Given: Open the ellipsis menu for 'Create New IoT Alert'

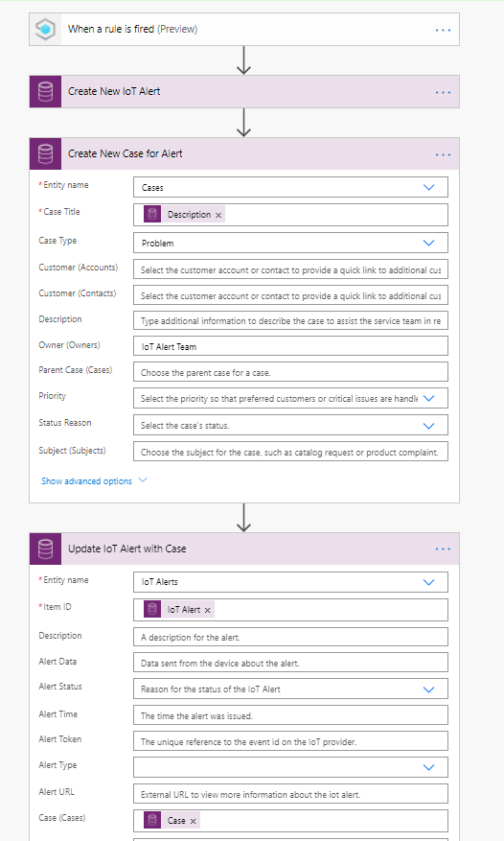Looking at the screenshot, I should point(443,92).
